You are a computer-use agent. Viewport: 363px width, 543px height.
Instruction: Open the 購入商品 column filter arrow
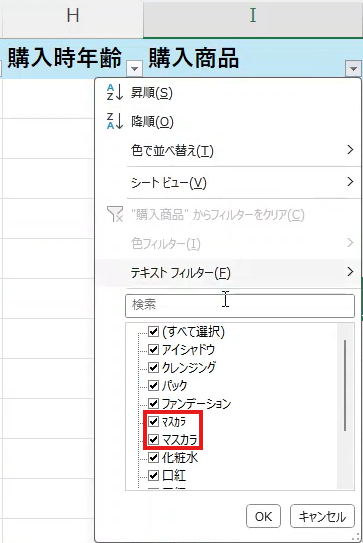pyautogui.click(x=353, y=68)
